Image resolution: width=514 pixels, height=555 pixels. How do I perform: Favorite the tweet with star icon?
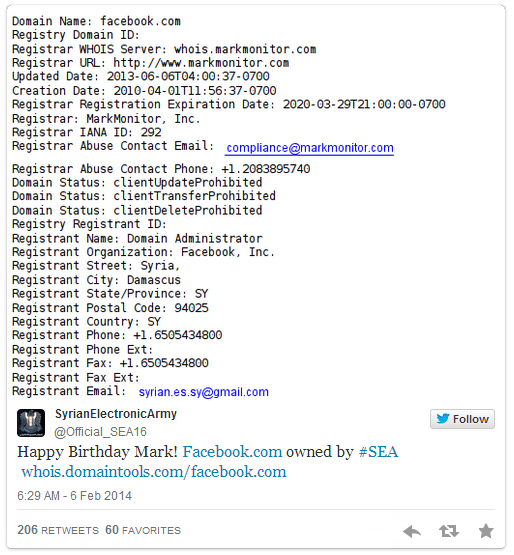coord(486,531)
